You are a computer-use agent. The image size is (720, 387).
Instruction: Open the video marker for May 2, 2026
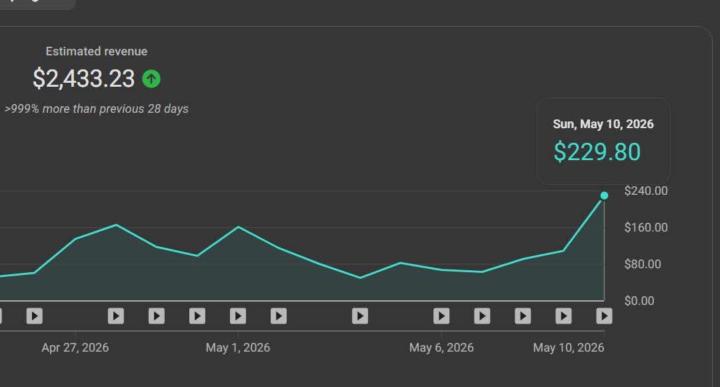pyautogui.click(x=279, y=316)
